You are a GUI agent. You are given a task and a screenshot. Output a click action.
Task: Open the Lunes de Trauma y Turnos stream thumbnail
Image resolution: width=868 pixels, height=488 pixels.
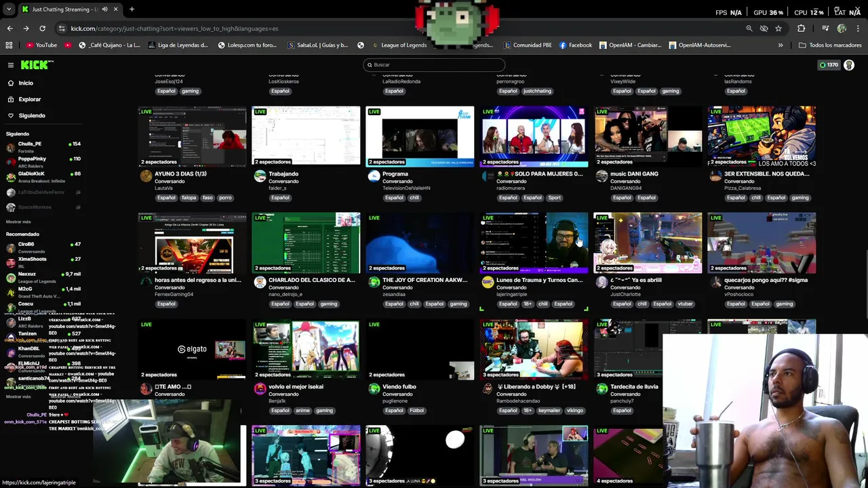[x=534, y=243]
